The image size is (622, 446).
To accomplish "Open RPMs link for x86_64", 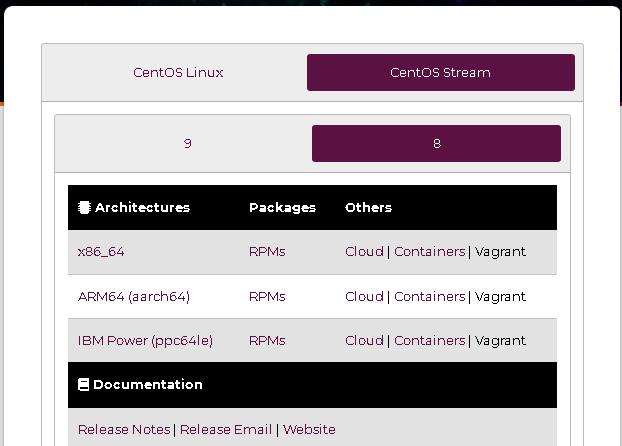I will [x=267, y=252].
